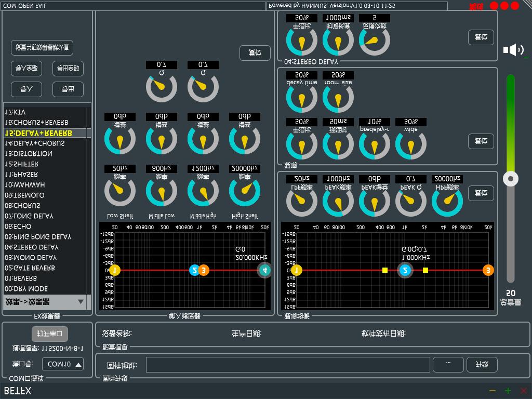Open the COM10 port dropdown

tap(62, 364)
